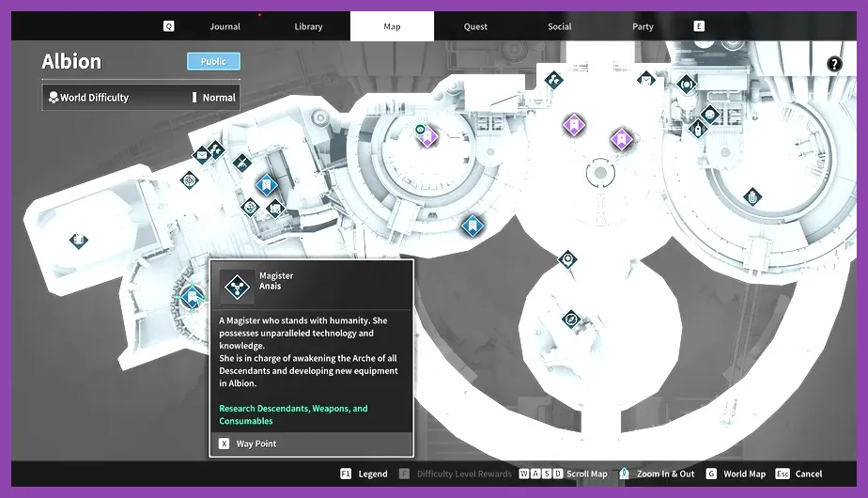Click the globe grid map marker
Screen dimensions: 868x498
coord(709,115)
